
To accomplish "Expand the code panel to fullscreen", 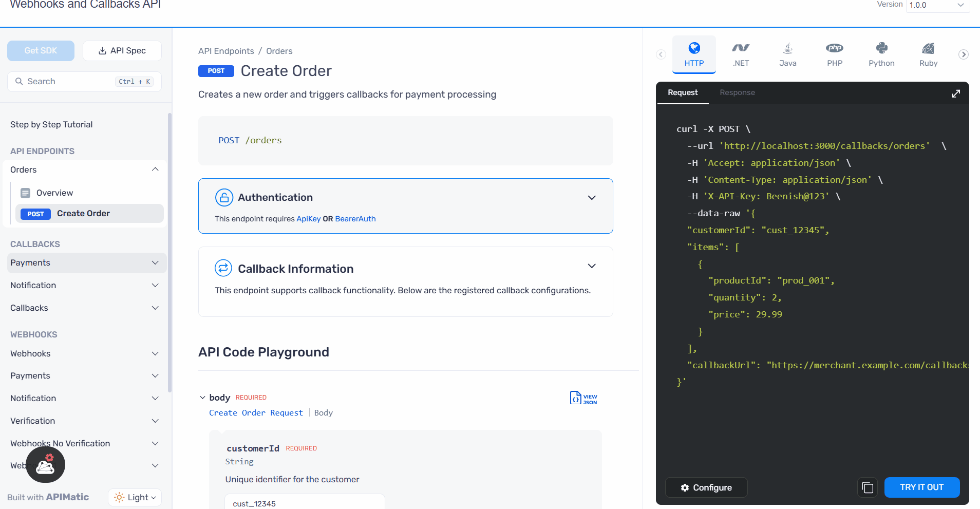I will point(956,93).
